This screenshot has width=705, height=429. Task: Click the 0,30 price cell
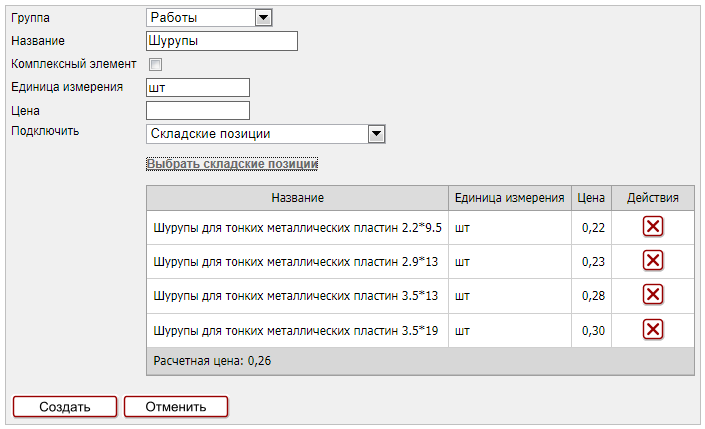[593, 330]
